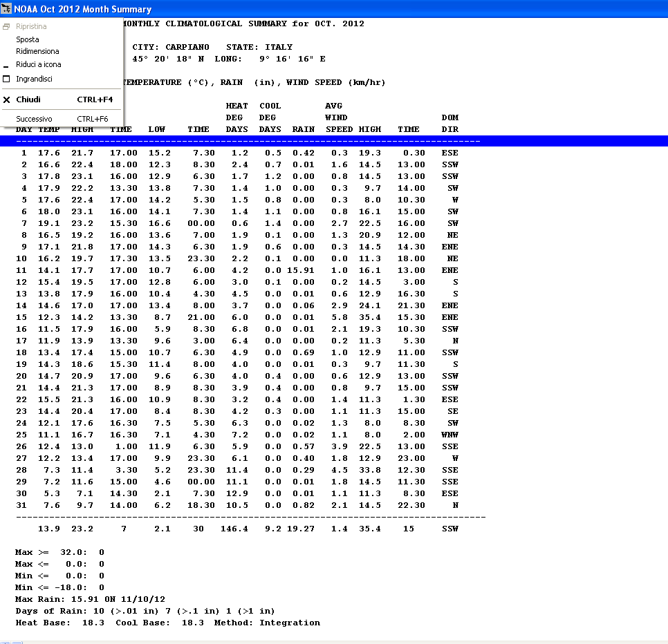The image size is (668, 644).
Task: Click the minimize icon beside Riduci a icona
Action: [6, 65]
